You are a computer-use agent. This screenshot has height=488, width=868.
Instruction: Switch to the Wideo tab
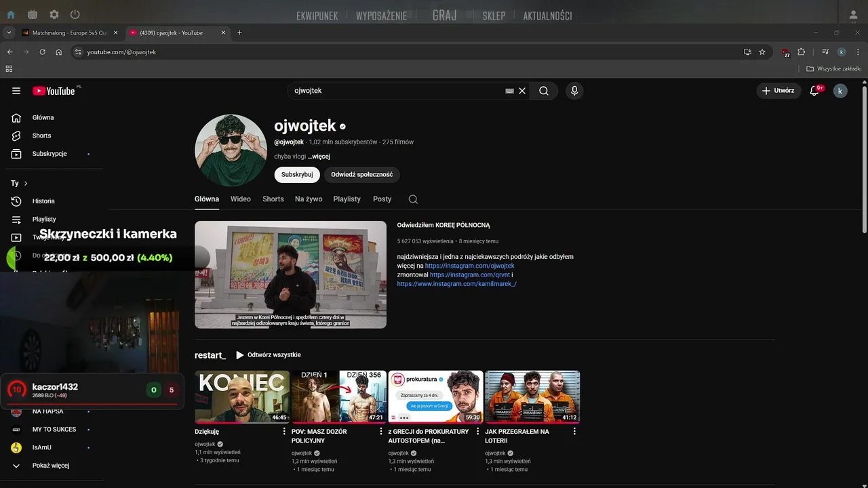[x=241, y=199]
